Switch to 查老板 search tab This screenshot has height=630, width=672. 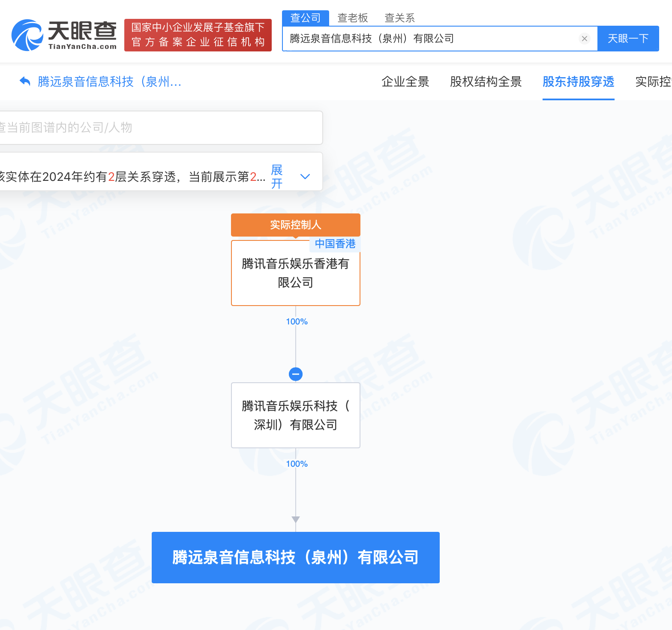[x=353, y=18]
